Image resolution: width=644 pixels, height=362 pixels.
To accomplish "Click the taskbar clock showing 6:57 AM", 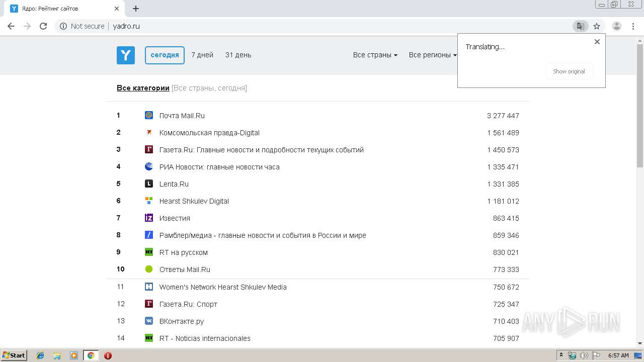I will [618, 355].
